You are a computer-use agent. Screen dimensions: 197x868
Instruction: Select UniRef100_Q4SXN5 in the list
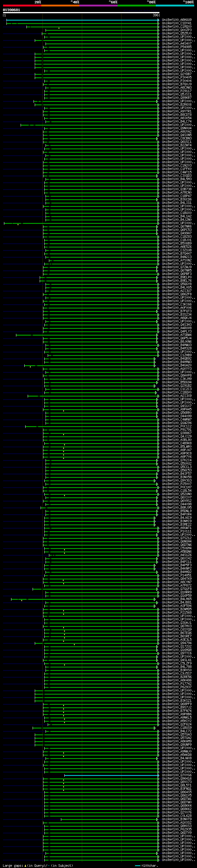(177, 135)
